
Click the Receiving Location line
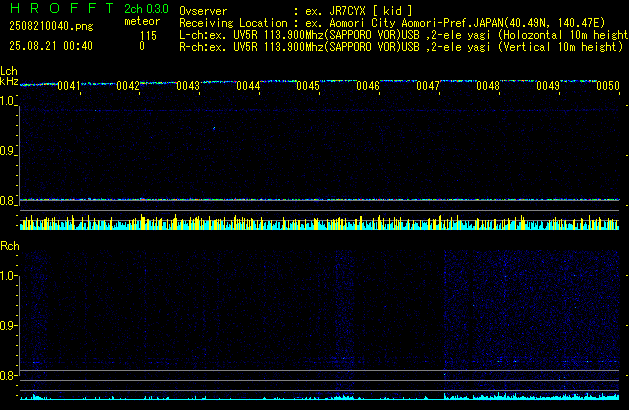click(x=392, y=23)
